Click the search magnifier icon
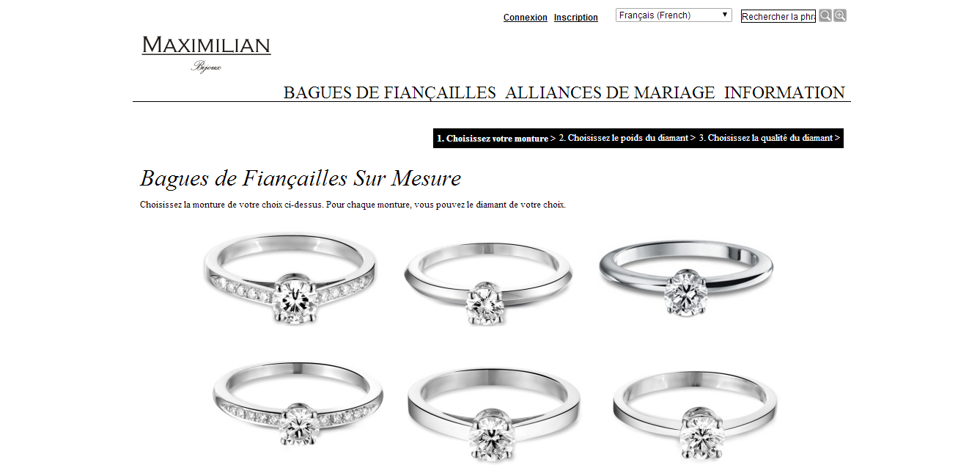980x465 pixels. pyautogui.click(x=825, y=15)
